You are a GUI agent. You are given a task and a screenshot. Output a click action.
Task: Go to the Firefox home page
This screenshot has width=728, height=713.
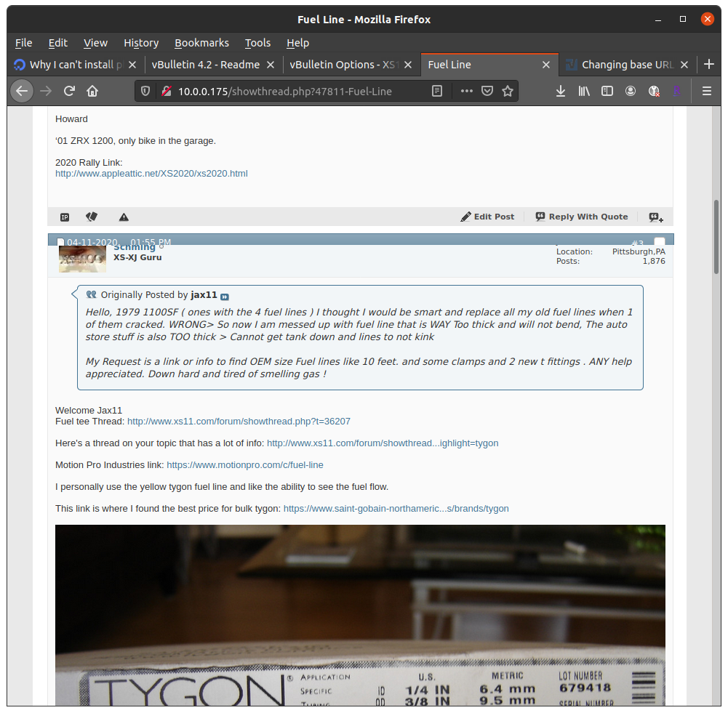click(92, 91)
